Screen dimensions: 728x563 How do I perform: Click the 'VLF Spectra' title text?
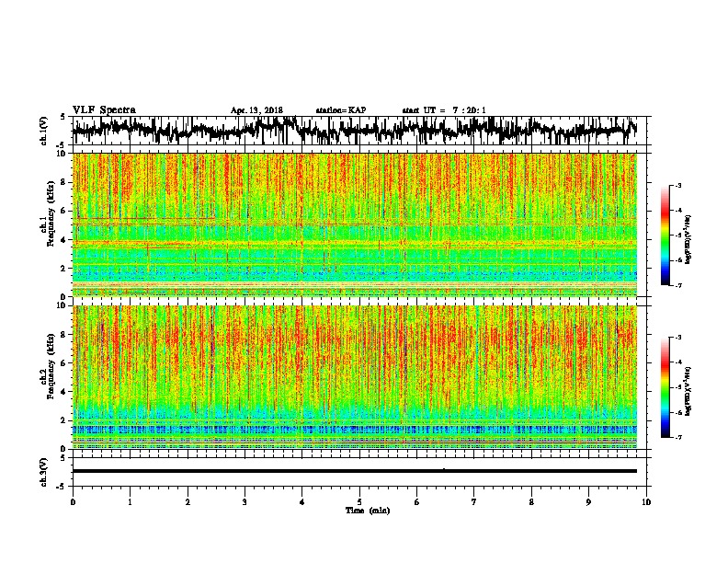click(104, 110)
